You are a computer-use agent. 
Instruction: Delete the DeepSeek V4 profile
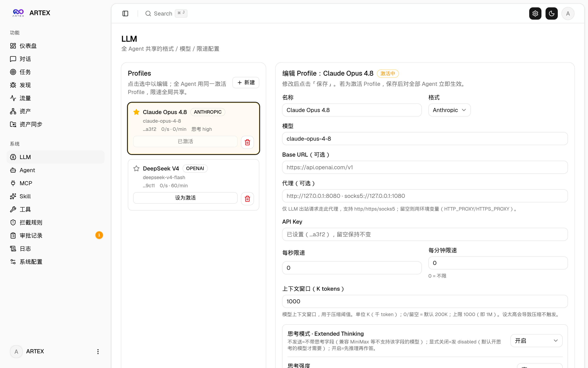point(247,199)
